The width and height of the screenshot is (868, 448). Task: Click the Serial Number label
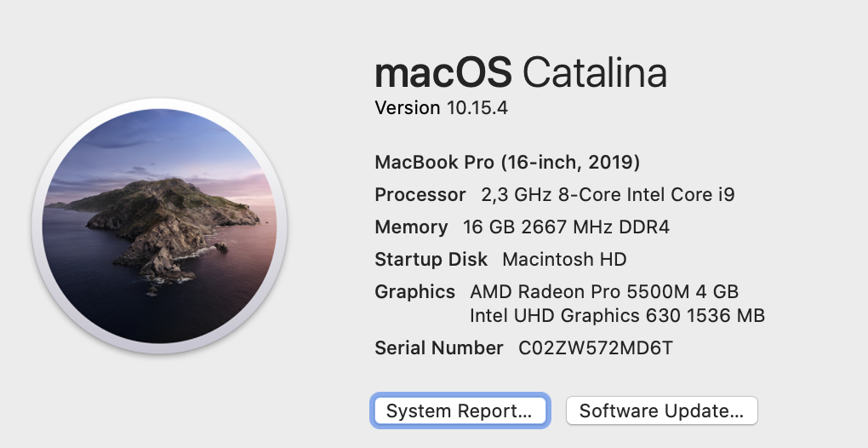439,347
